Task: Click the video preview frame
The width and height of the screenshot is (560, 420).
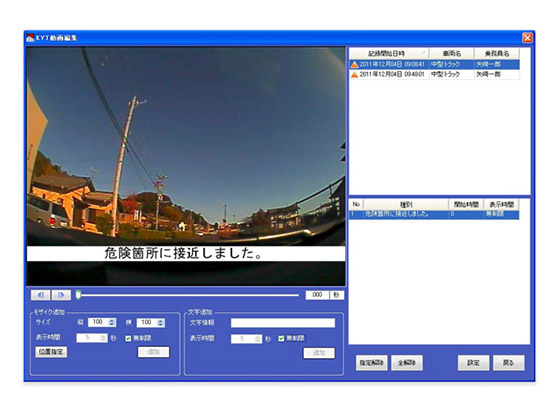Action: point(186,166)
